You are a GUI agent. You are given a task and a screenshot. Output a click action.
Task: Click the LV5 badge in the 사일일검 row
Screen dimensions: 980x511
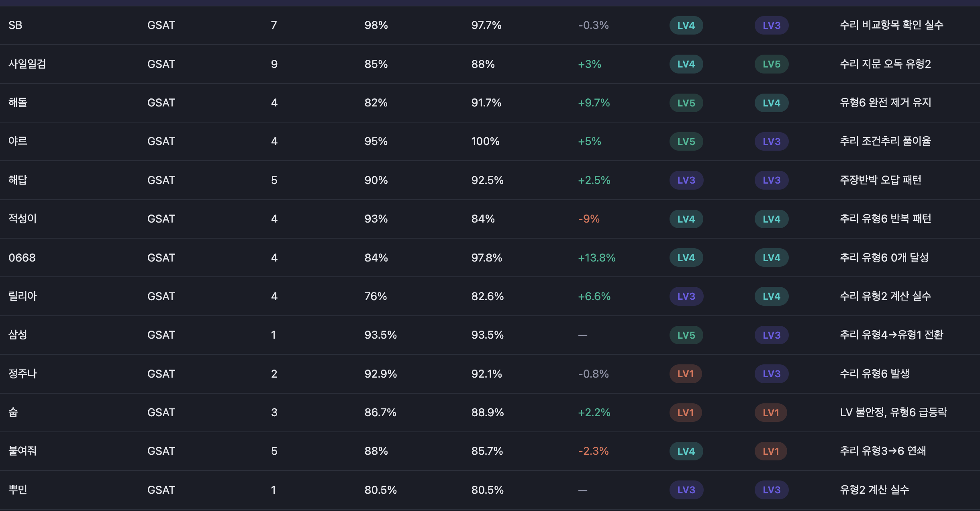click(x=771, y=64)
